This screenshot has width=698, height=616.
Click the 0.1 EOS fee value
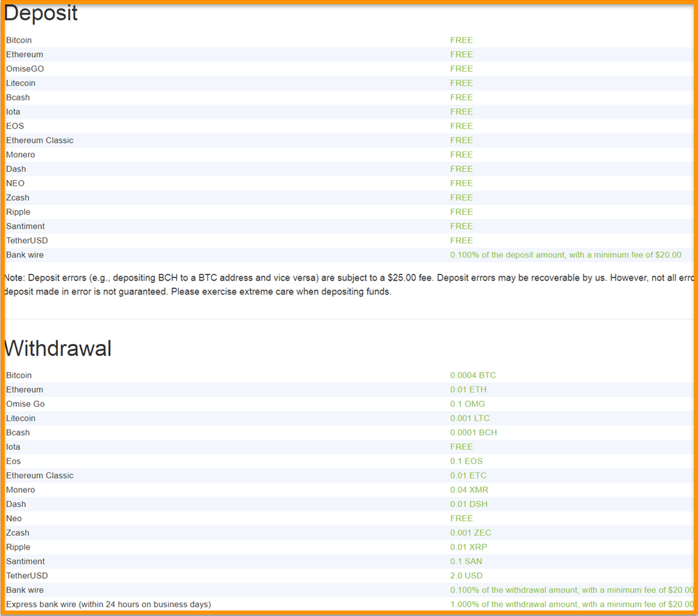pos(466,461)
